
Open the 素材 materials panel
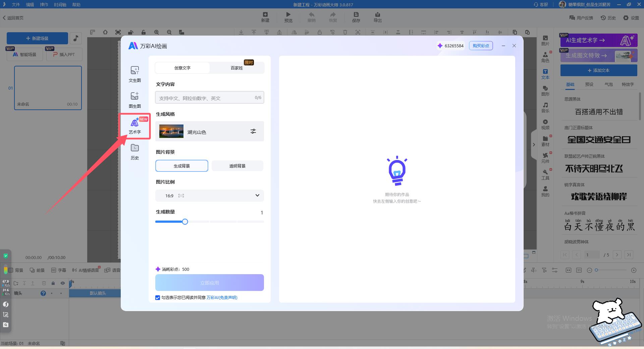(x=545, y=141)
